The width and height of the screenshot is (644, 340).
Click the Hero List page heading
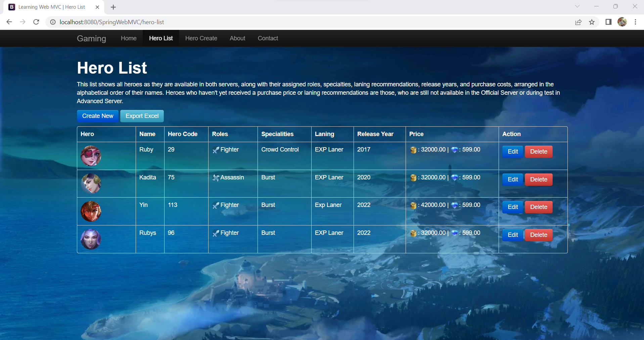(112, 68)
